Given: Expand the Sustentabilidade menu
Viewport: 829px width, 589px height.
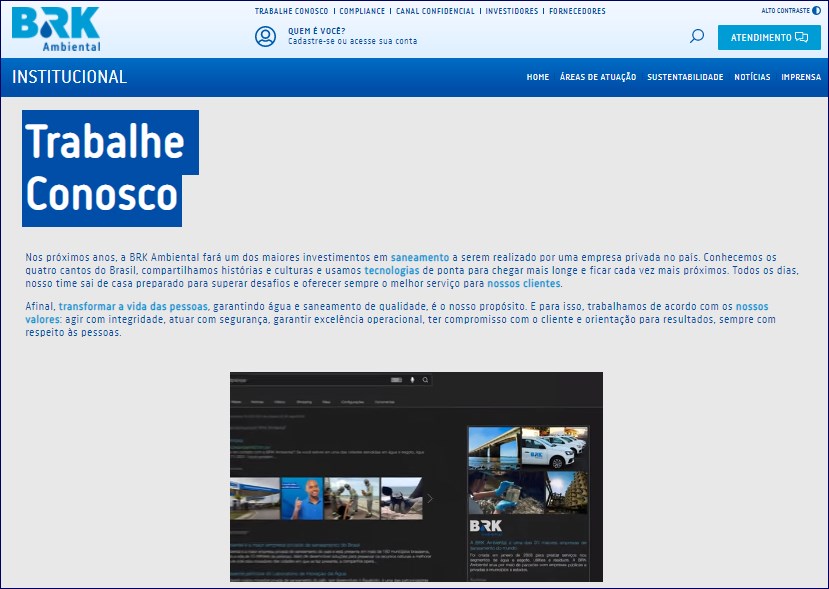Looking at the screenshot, I should pyautogui.click(x=685, y=78).
